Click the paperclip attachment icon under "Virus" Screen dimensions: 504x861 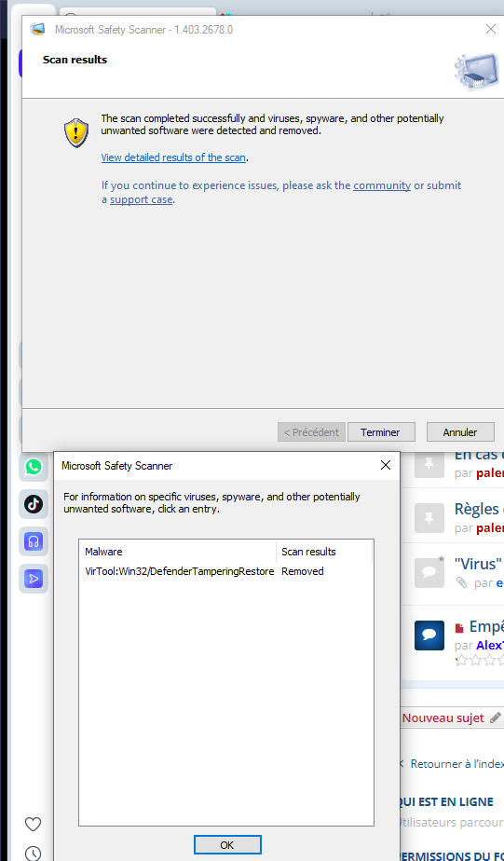[461, 582]
